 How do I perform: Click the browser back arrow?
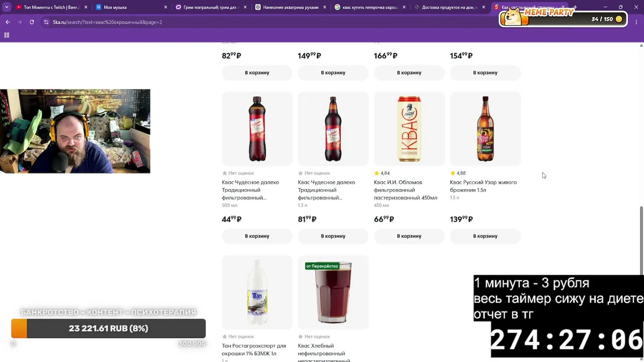(8, 22)
